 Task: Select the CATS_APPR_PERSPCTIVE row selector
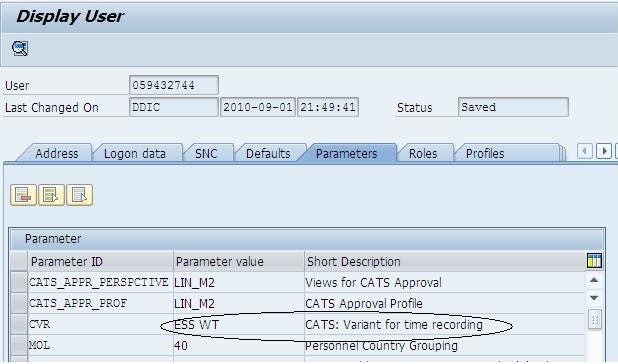19,282
